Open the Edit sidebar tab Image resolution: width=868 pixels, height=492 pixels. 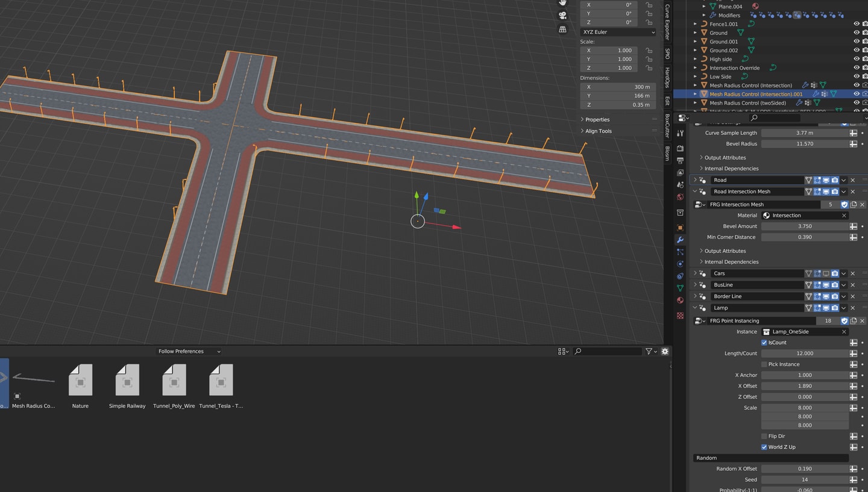[667, 101]
